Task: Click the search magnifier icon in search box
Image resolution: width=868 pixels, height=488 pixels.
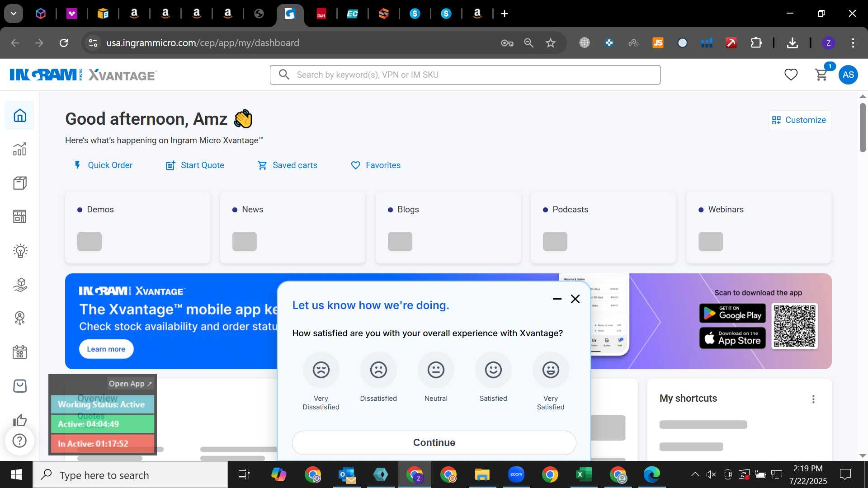Action: 284,75
